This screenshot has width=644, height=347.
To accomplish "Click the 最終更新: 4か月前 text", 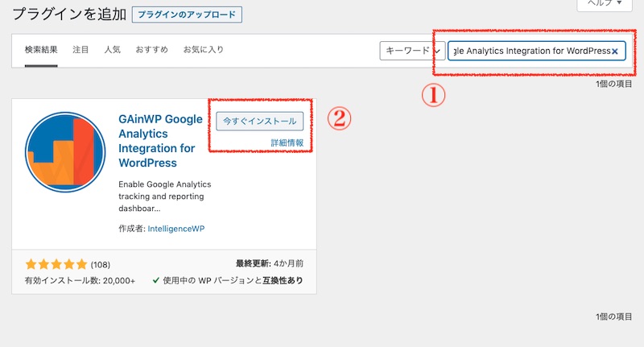I will click(270, 263).
